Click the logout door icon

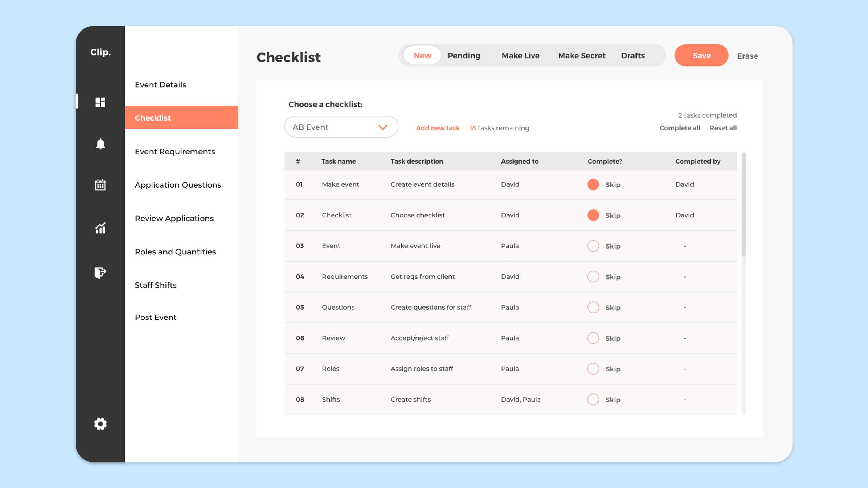tap(100, 272)
